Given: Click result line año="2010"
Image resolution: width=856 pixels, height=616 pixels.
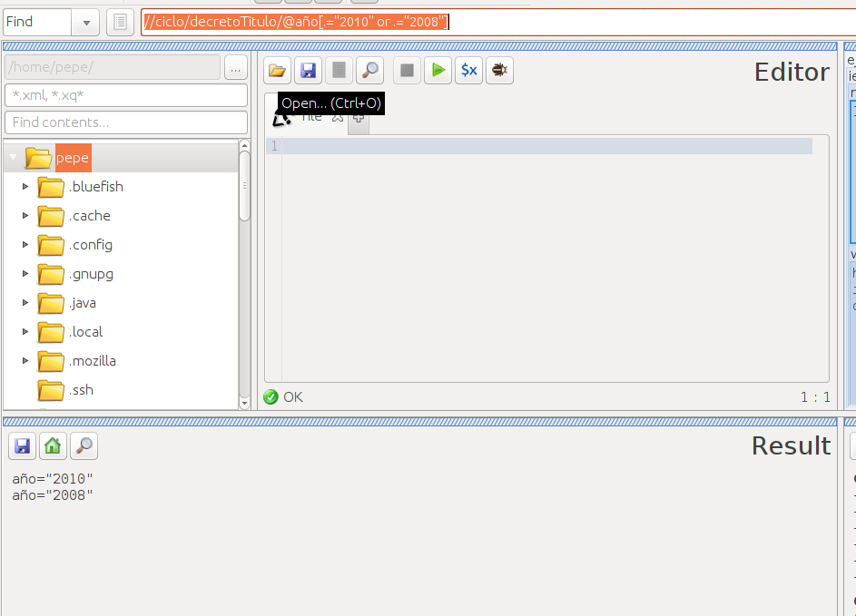Looking at the screenshot, I should point(53,478).
